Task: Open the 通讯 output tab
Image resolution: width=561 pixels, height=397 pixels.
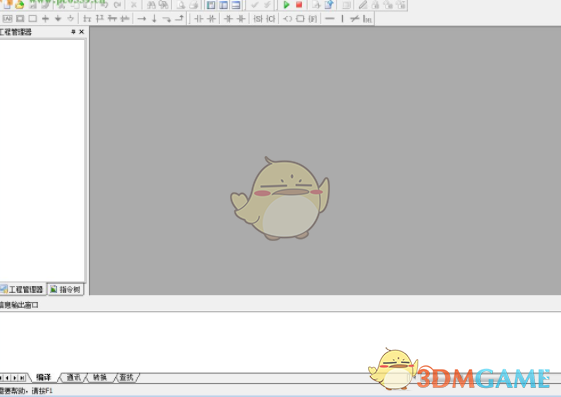Action: [74, 377]
